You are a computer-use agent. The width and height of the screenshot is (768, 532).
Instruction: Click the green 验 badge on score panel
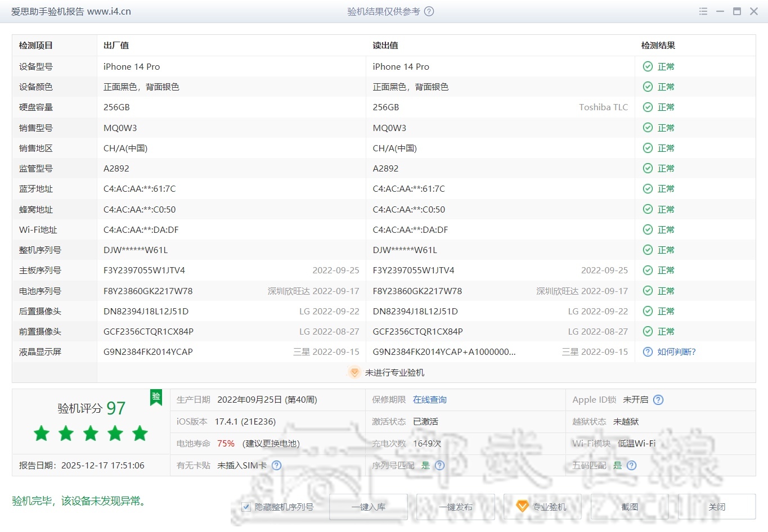tap(156, 397)
